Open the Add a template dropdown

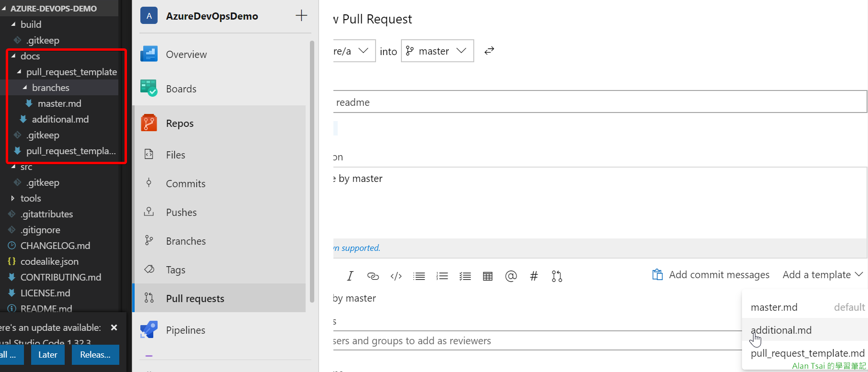(x=822, y=274)
